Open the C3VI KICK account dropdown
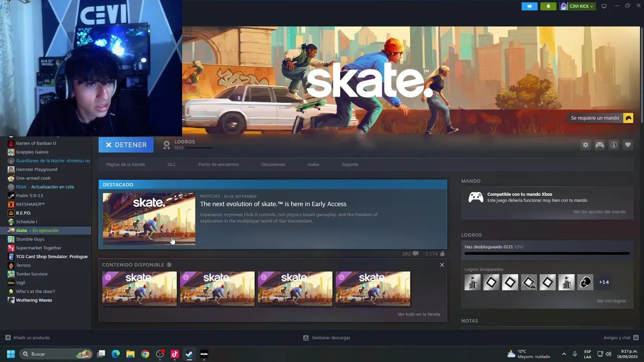644x362 pixels. tap(577, 6)
